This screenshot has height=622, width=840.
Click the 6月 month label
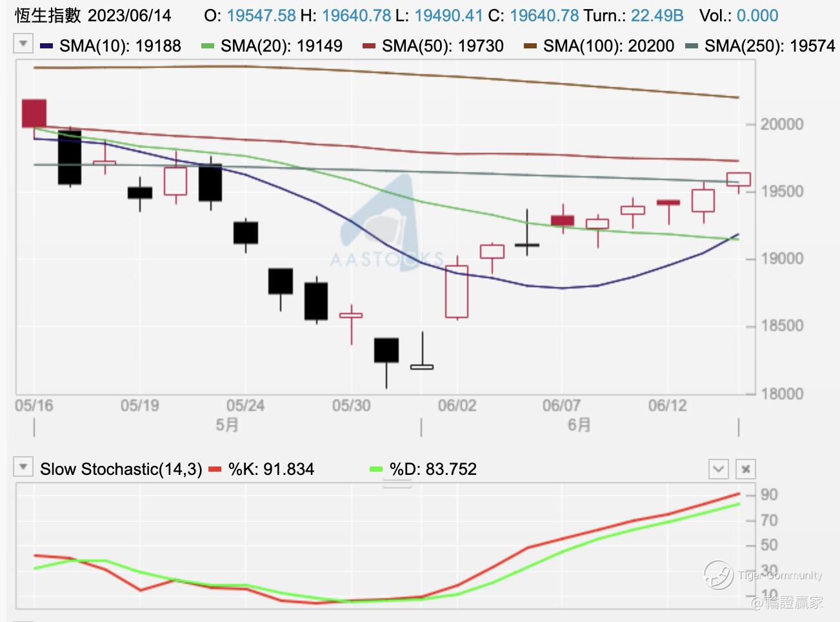pos(579,425)
